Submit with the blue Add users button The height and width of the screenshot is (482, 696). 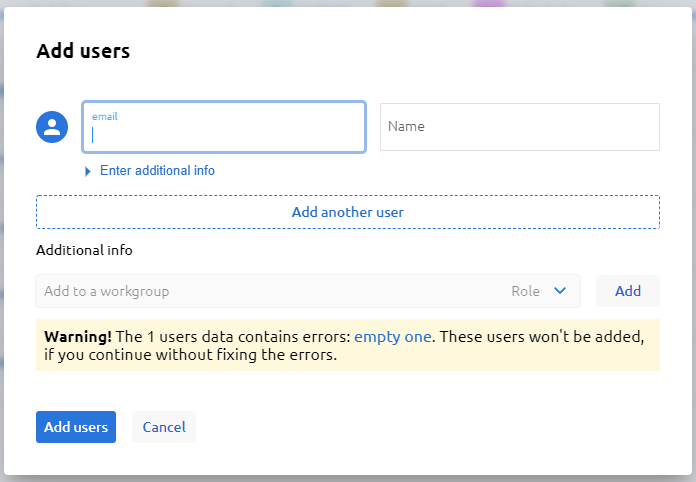tap(76, 427)
